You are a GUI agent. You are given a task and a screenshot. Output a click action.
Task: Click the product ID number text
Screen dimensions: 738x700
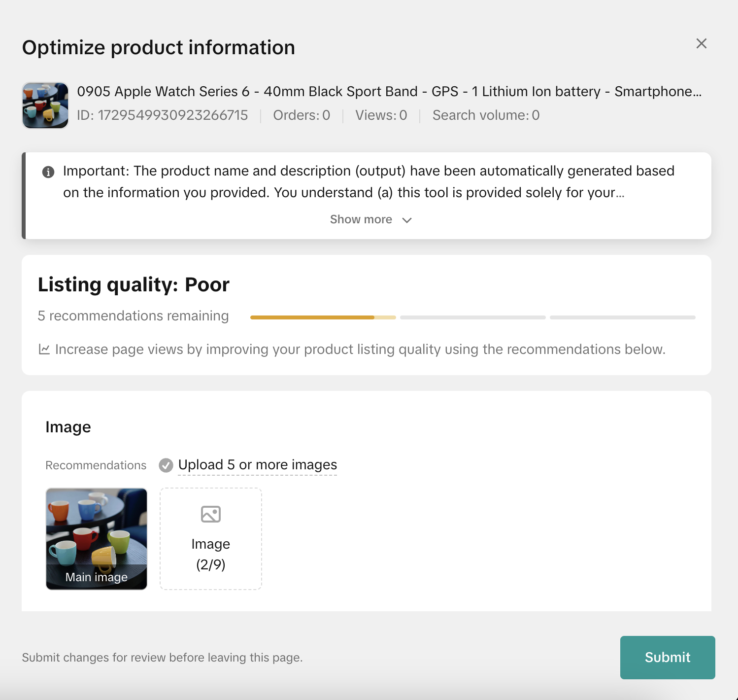pos(162,115)
